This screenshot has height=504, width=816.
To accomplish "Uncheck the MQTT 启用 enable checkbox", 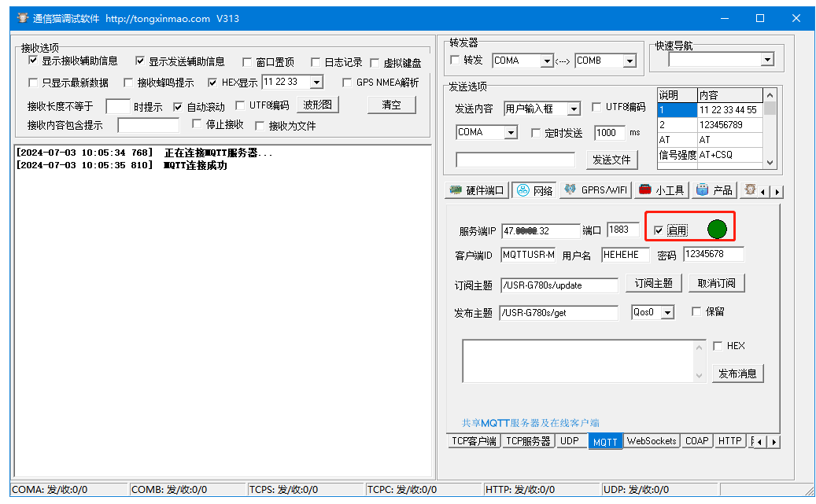I will [659, 230].
